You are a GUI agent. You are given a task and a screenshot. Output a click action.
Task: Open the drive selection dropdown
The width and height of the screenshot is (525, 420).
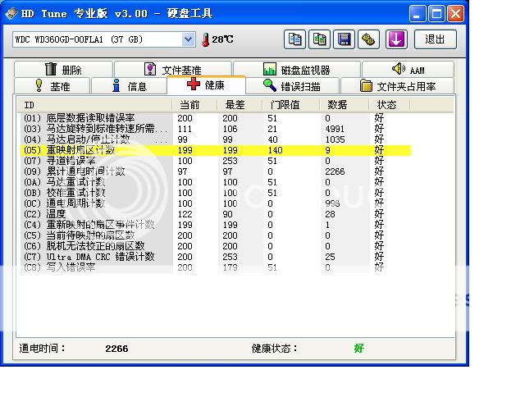click(x=188, y=39)
